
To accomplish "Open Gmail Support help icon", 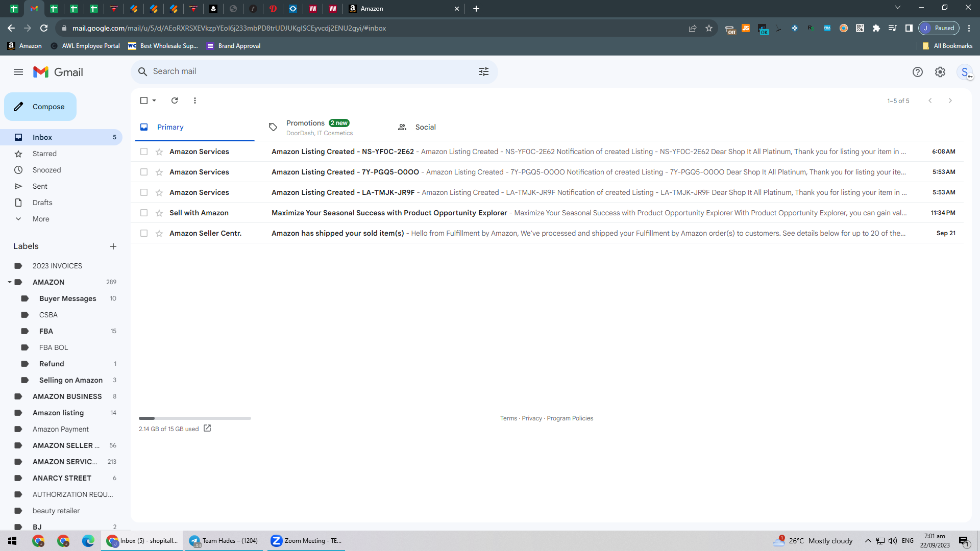I will [918, 72].
